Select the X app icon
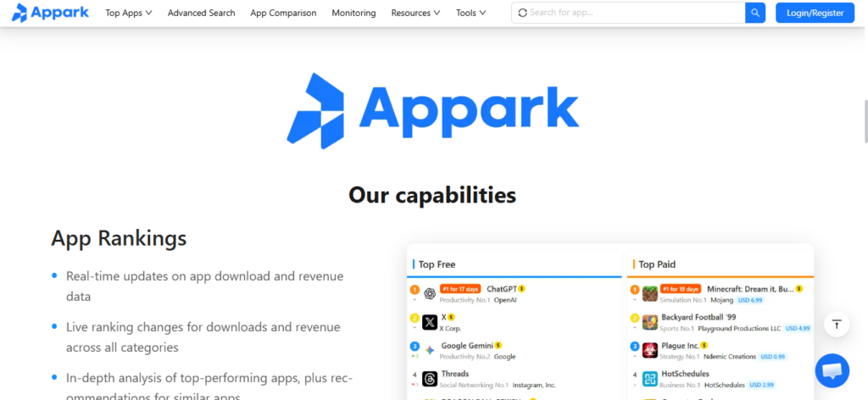Image resolution: width=868 pixels, height=400 pixels. pos(430,322)
